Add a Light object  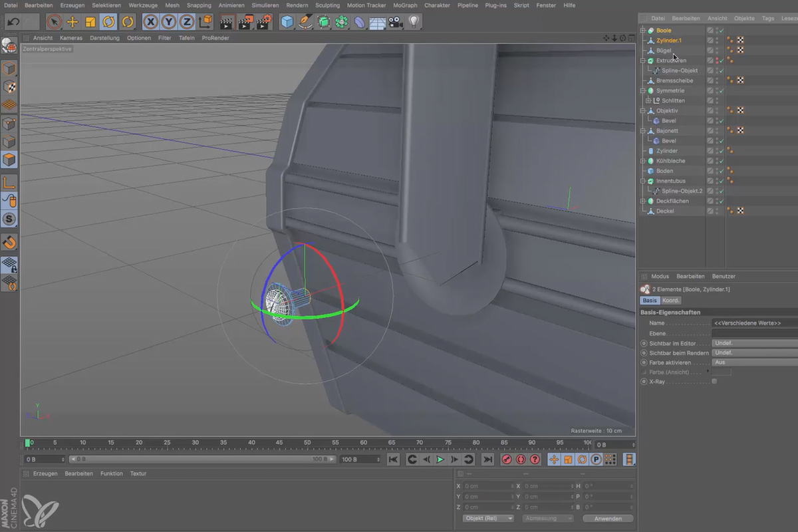(x=414, y=22)
